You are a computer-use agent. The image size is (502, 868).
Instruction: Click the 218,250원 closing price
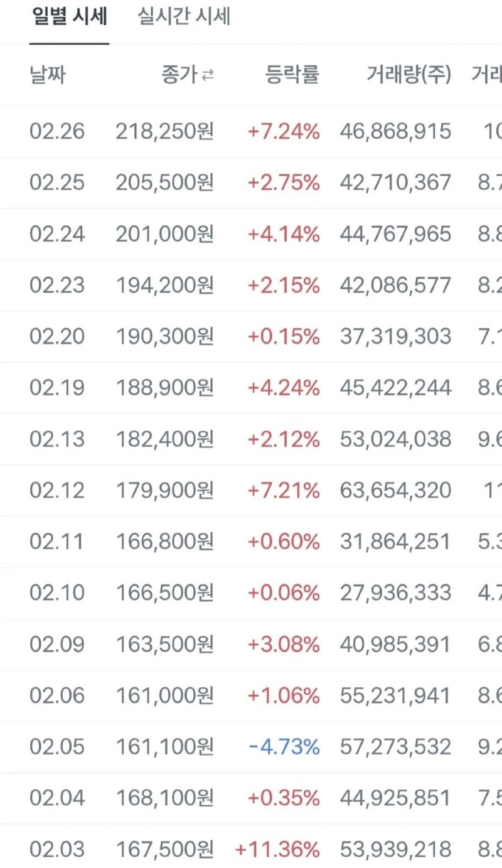point(164,131)
